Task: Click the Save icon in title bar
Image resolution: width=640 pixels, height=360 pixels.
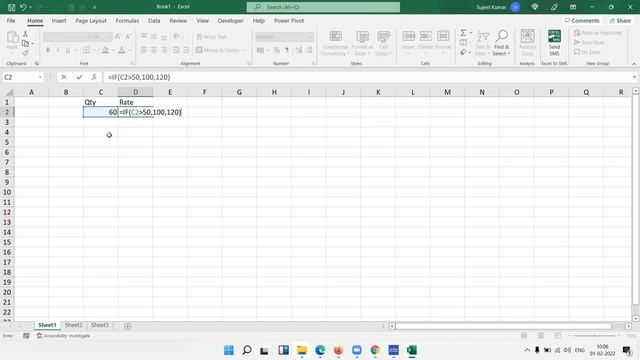Action: point(11,7)
